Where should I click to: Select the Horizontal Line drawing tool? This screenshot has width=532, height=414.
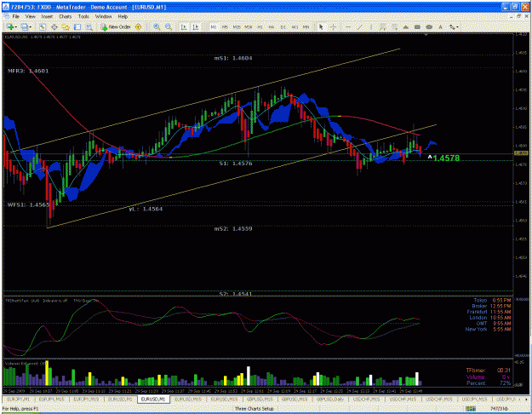pos(348,26)
